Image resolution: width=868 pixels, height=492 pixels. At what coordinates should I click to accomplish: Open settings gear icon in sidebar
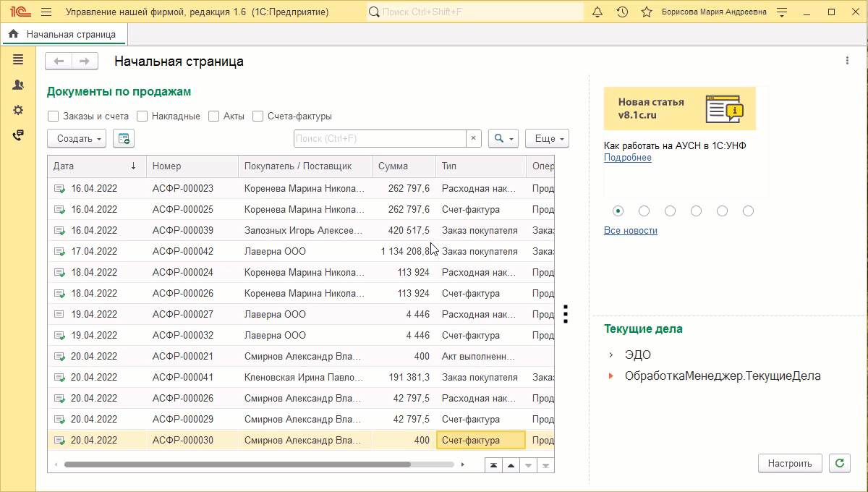coord(18,110)
